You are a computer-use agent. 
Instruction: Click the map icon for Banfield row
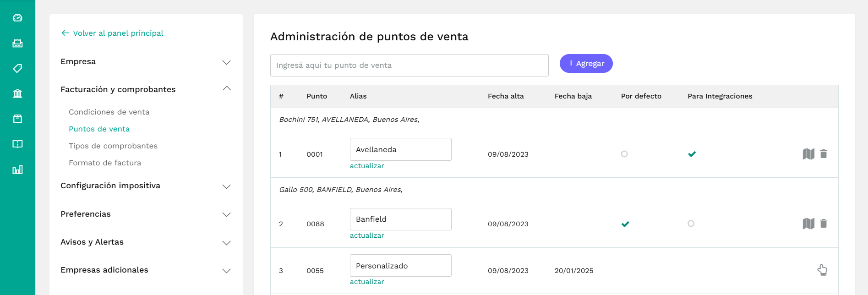coord(808,224)
